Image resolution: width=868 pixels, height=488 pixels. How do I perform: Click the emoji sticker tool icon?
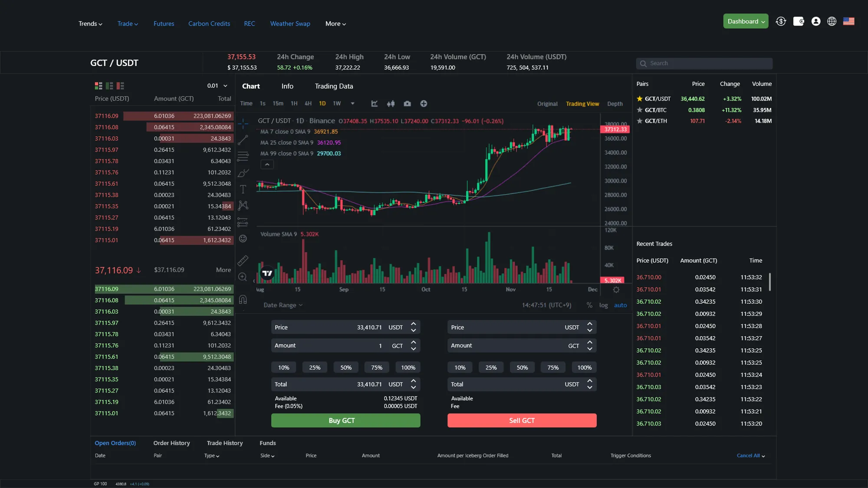[243, 239]
